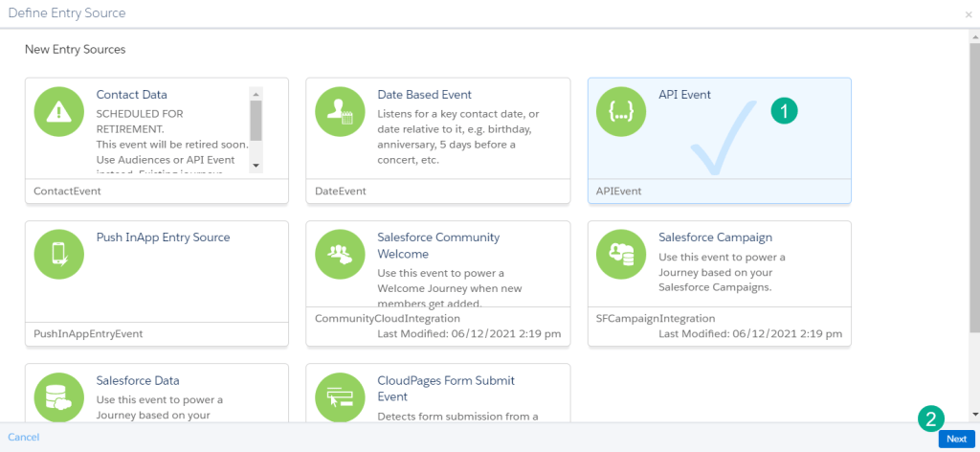Viewport: 980px width, 452px height.
Task: Select the Salesforce Data card title
Action: point(138,380)
